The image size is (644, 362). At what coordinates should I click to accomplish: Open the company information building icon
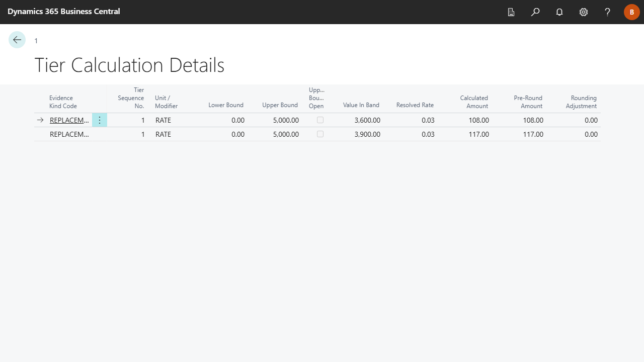pos(511,12)
